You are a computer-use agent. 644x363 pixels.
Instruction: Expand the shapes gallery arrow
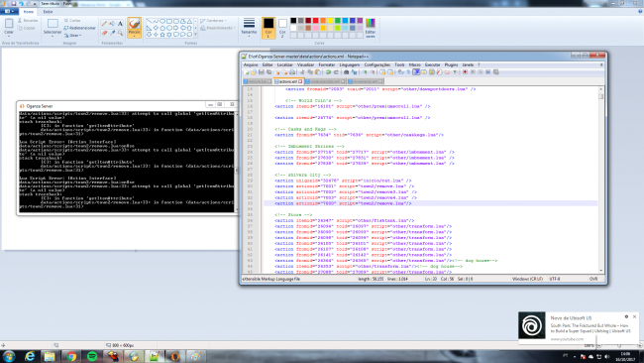pyautogui.click(x=195, y=35)
